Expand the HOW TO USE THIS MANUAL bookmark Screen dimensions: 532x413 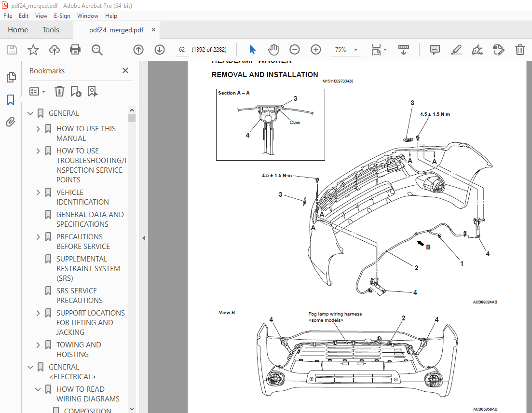point(38,128)
